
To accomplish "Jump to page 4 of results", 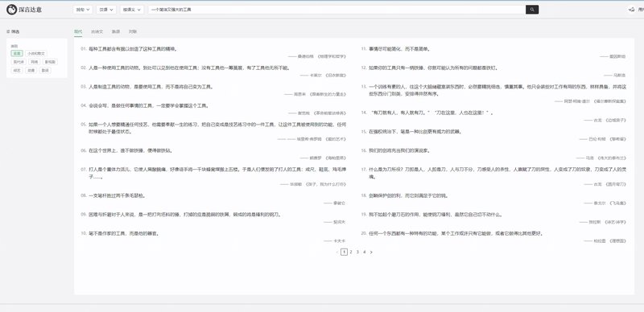I will pos(365,252).
